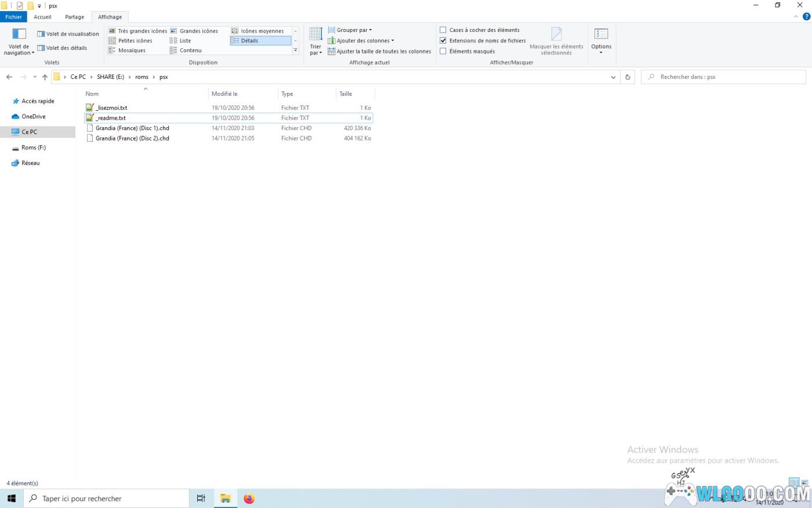
Task: Open the ribbon help icon
Action: (806, 17)
